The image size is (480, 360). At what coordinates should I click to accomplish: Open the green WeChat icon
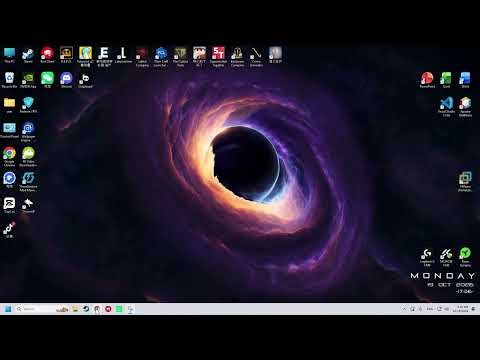pos(47,80)
